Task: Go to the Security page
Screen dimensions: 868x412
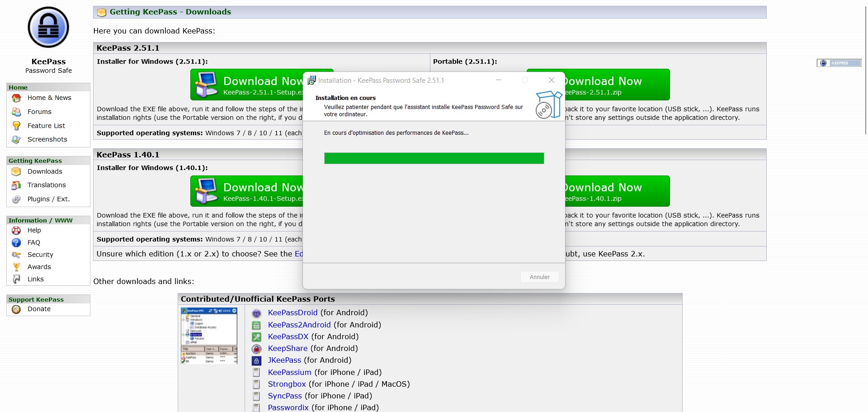Action: click(40, 255)
